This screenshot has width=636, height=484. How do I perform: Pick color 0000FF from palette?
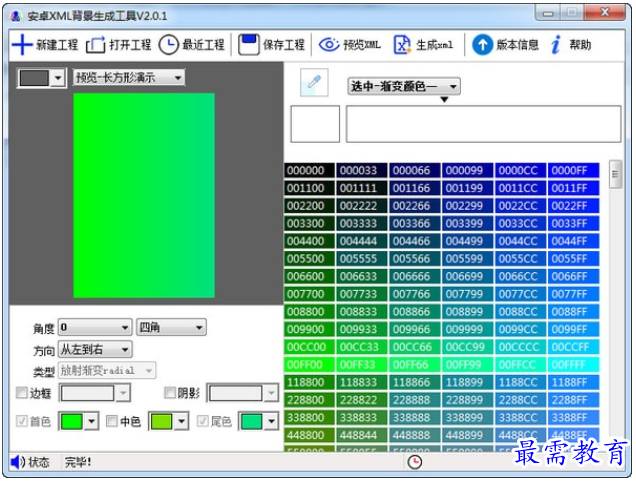(x=574, y=170)
